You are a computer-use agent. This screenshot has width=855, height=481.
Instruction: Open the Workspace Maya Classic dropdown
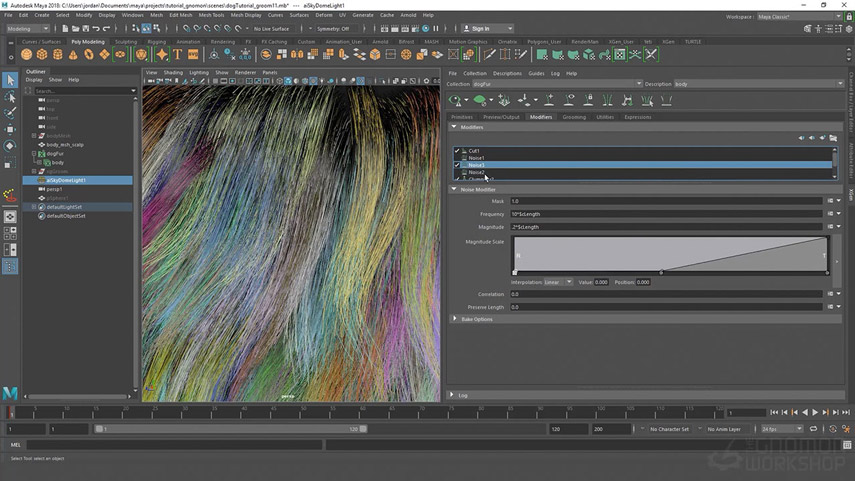(x=799, y=17)
